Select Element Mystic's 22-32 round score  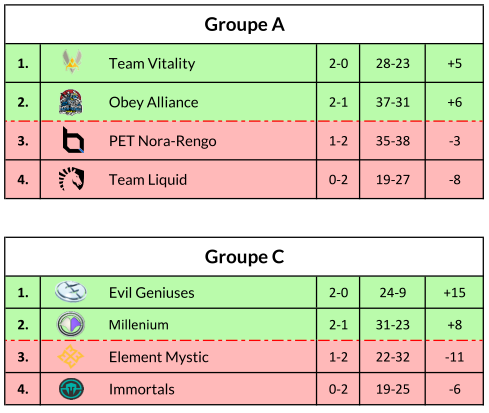tap(392, 357)
